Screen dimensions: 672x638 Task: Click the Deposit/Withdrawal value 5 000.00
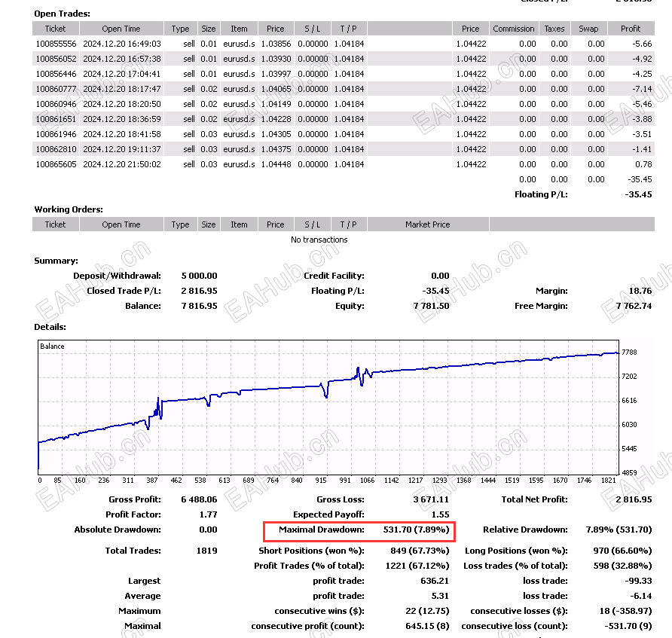[200, 276]
